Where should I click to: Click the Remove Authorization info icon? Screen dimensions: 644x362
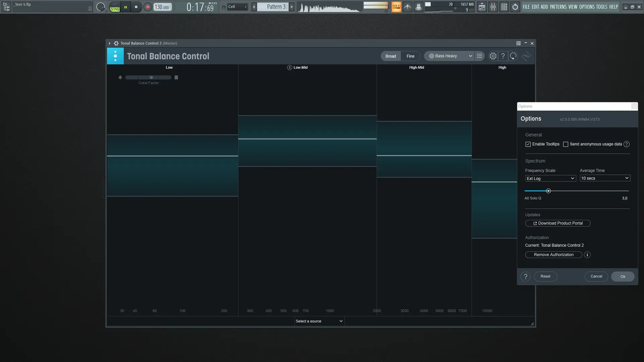pyautogui.click(x=587, y=255)
